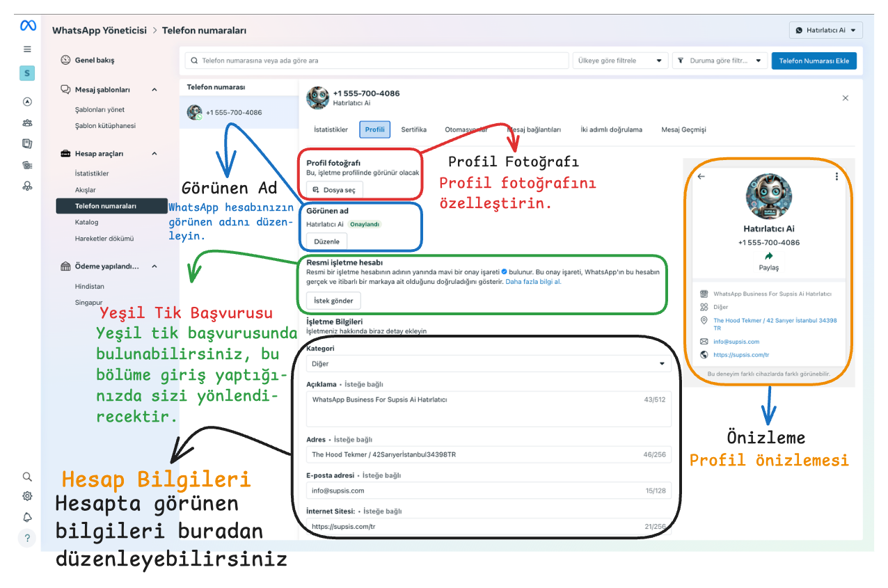Click the location pin icon in preview
Screen dimensions: 888x588
(704, 321)
